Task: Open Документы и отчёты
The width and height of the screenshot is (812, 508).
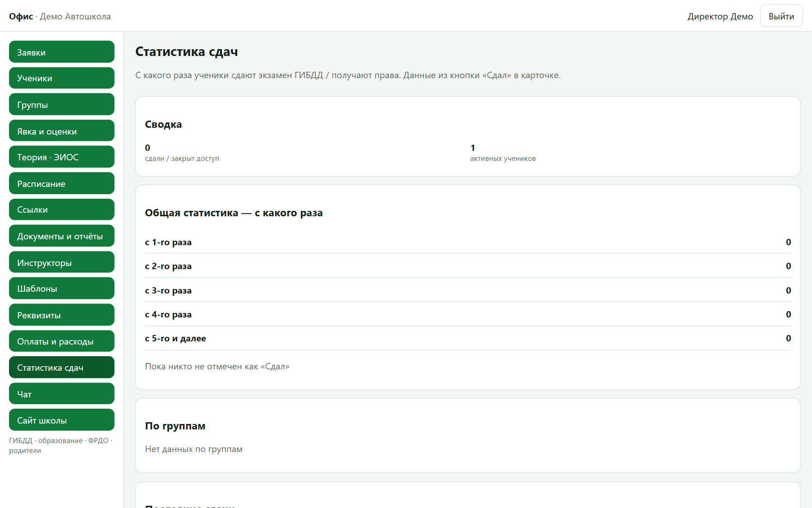Action: pyautogui.click(x=62, y=236)
